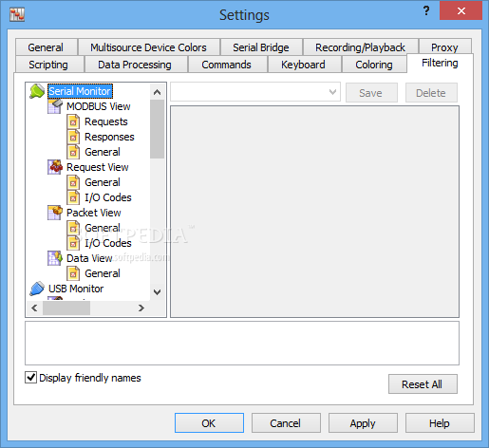Click the Responses filter document icon
The image size is (489, 448).
(73, 137)
